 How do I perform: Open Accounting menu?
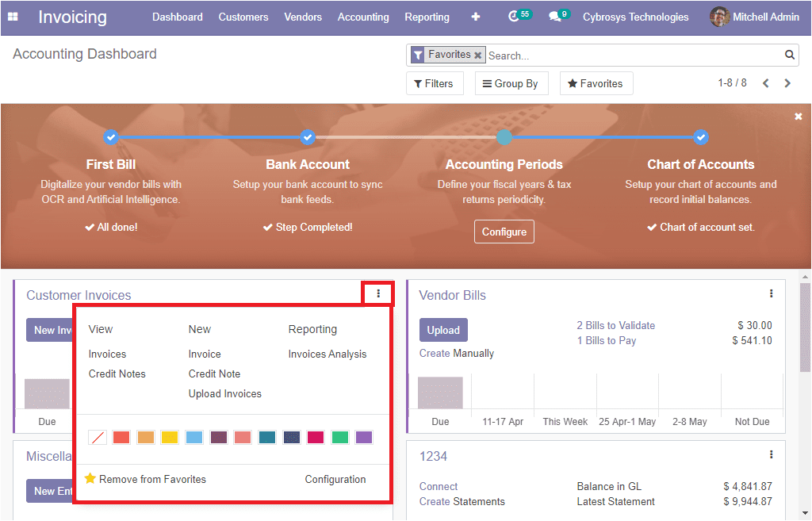[x=363, y=17]
